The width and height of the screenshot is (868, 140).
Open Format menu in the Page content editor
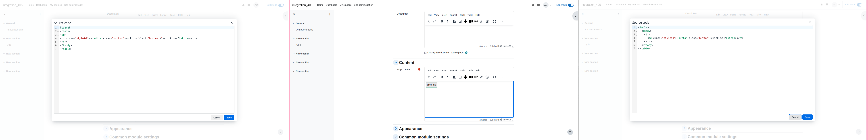(x=454, y=71)
